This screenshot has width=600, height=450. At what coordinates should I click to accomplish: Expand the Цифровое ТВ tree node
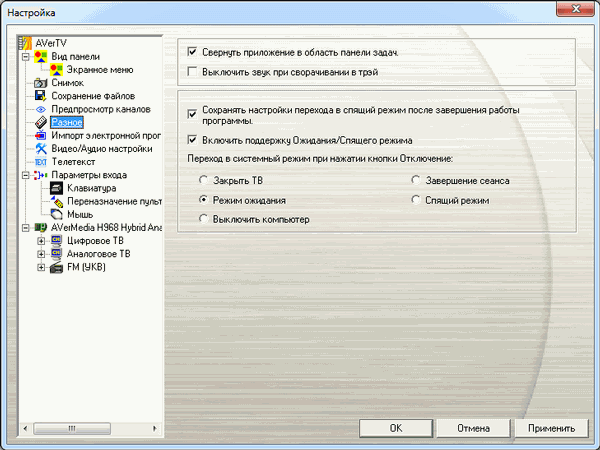click(41, 241)
